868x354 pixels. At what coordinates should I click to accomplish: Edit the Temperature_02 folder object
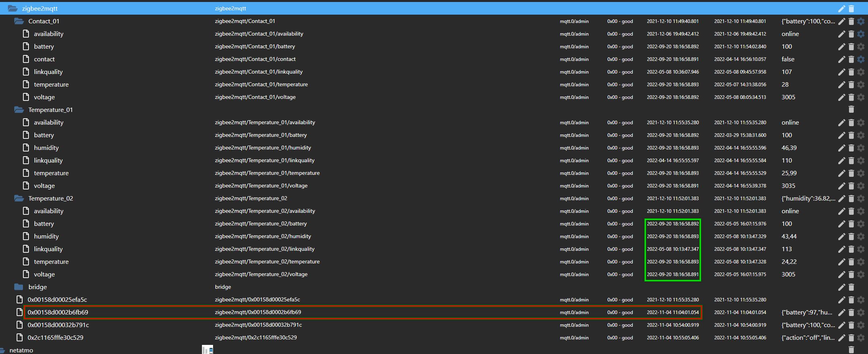pyautogui.click(x=841, y=199)
